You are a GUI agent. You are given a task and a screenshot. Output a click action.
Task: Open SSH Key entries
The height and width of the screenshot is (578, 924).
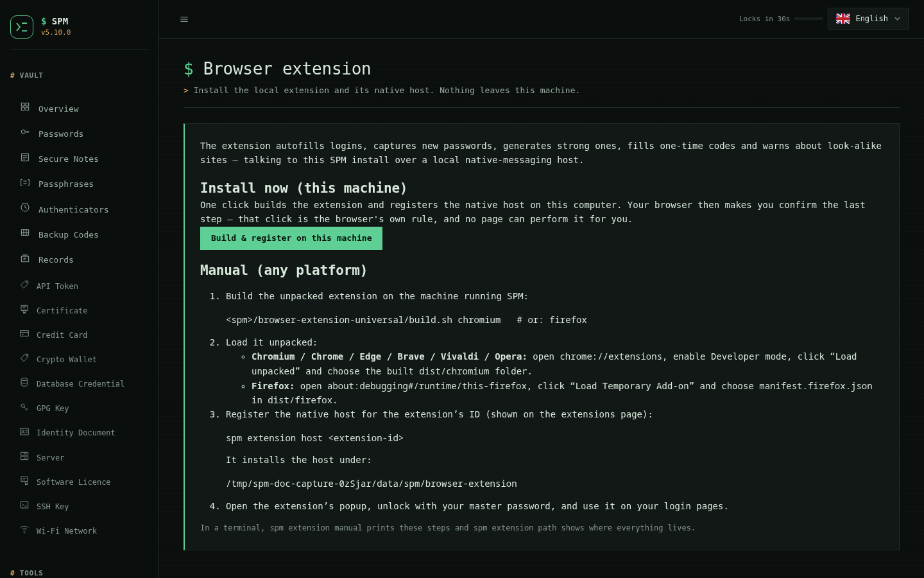click(79, 506)
